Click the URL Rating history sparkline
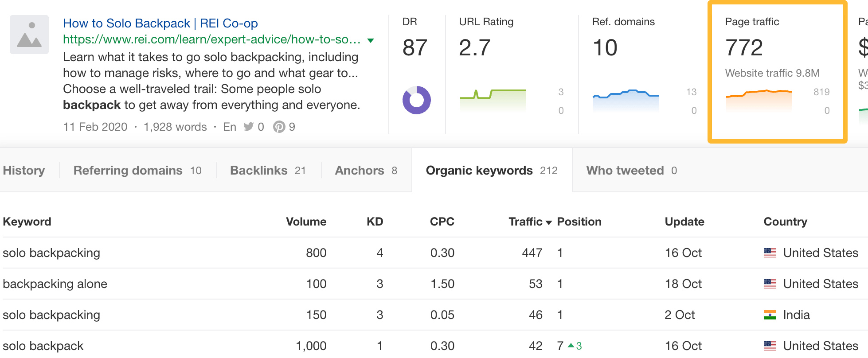The height and width of the screenshot is (358, 868). [492, 97]
